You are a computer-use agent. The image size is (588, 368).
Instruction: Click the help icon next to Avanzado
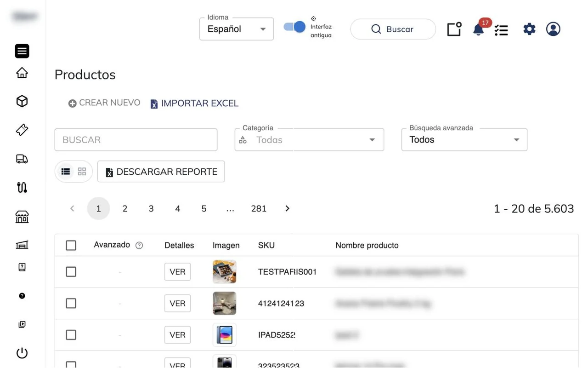pyautogui.click(x=139, y=246)
